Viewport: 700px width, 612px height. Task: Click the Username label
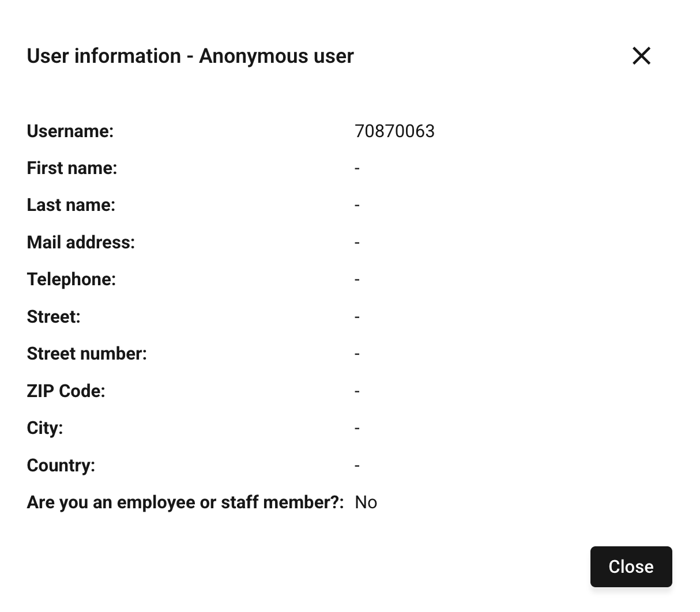(70, 131)
